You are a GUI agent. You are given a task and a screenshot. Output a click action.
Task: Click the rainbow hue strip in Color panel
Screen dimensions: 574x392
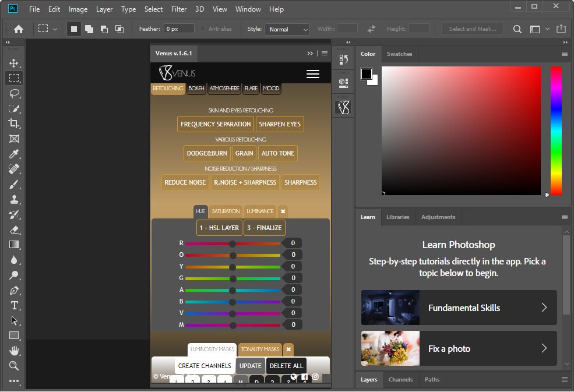click(556, 130)
